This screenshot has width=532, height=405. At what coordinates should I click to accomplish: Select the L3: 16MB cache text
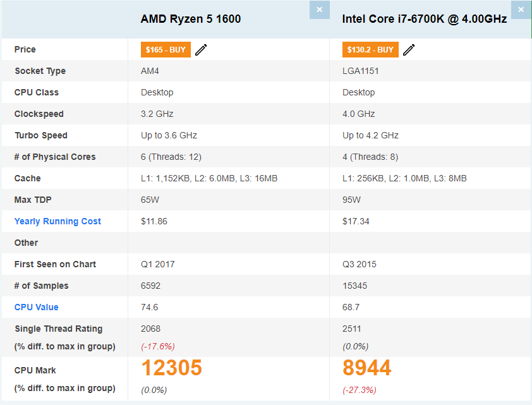coord(258,178)
